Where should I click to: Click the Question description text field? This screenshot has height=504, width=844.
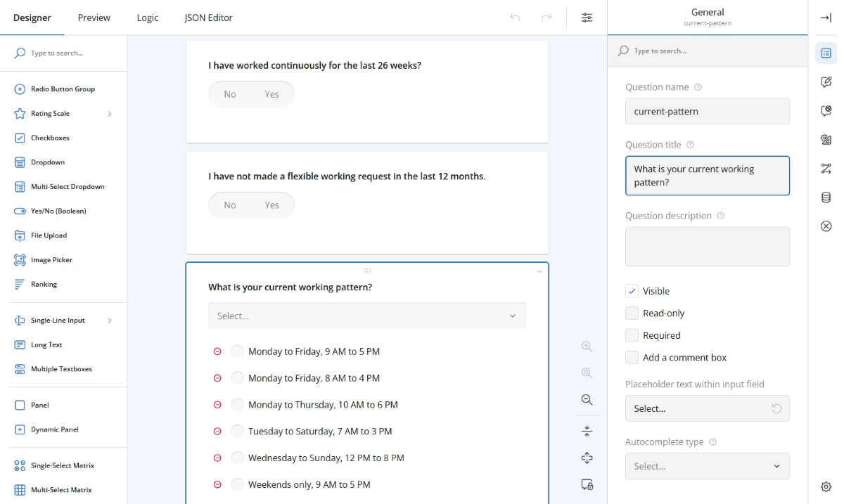[x=707, y=246]
